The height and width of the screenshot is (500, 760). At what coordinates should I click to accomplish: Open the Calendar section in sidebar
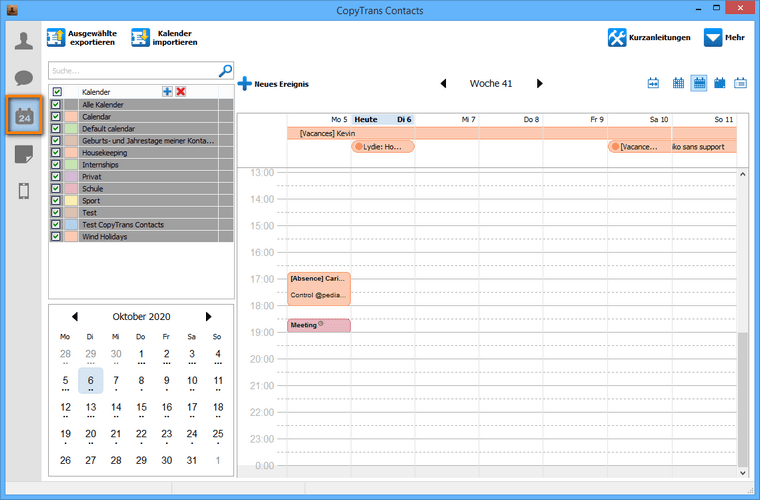24,115
